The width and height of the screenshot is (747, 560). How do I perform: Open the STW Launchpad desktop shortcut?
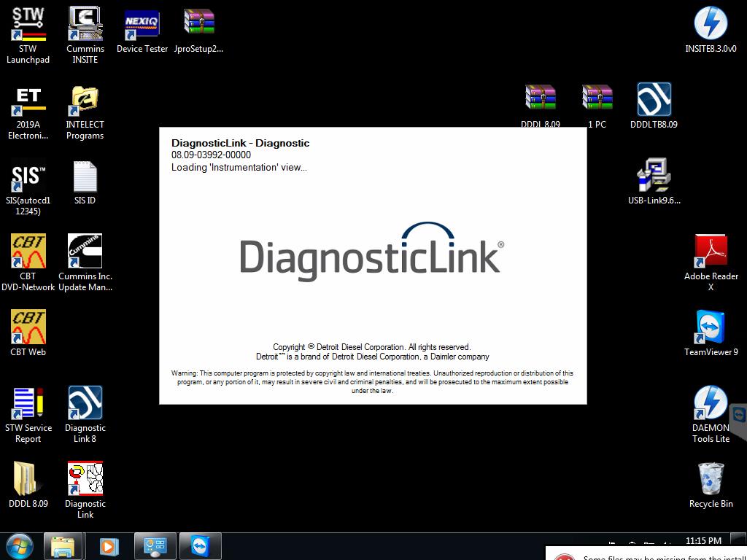point(28,35)
